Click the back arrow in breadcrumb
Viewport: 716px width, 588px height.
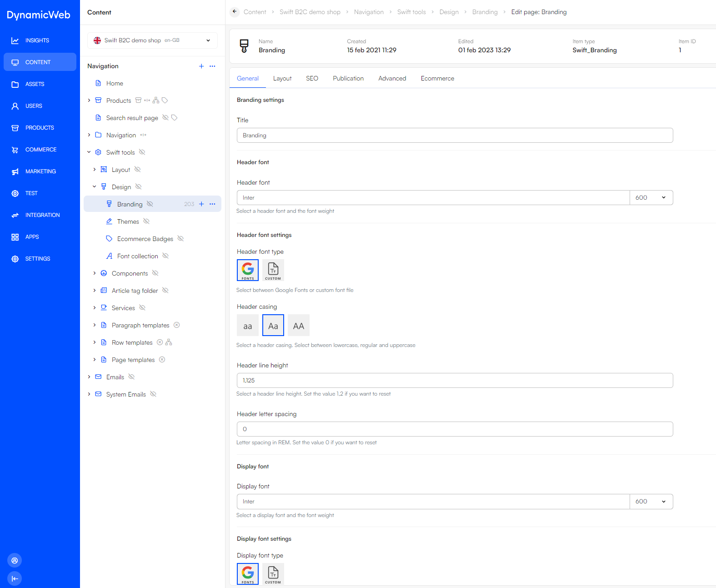[x=235, y=12]
